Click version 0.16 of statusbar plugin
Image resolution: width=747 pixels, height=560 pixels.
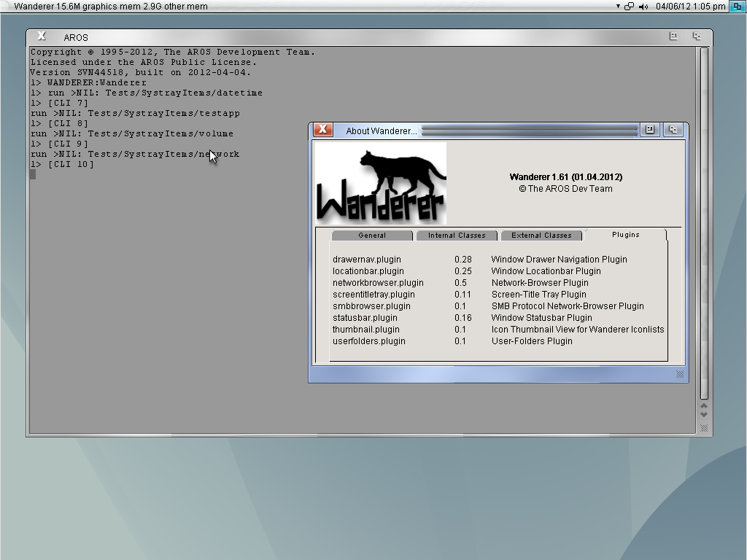tap(462, 318)
